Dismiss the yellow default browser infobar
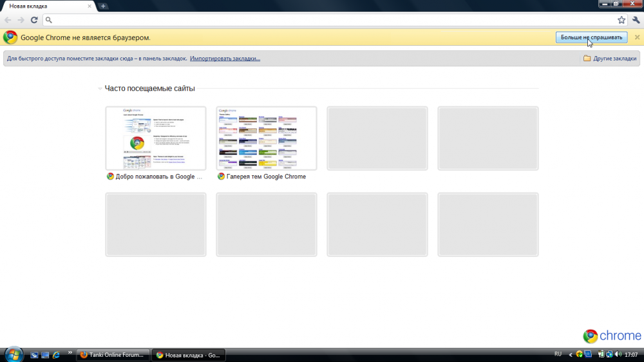Screen dimensions: 644x362 tap(637, 37)
